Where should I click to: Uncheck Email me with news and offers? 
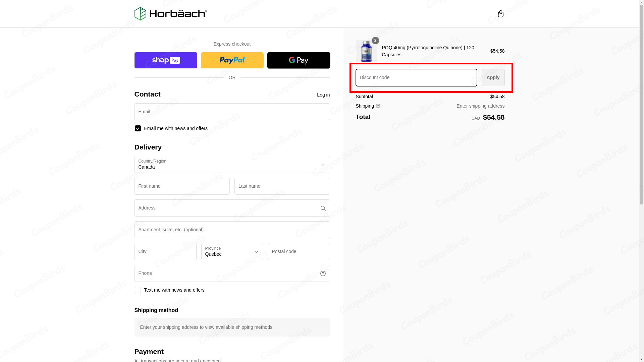pos(138,128)
